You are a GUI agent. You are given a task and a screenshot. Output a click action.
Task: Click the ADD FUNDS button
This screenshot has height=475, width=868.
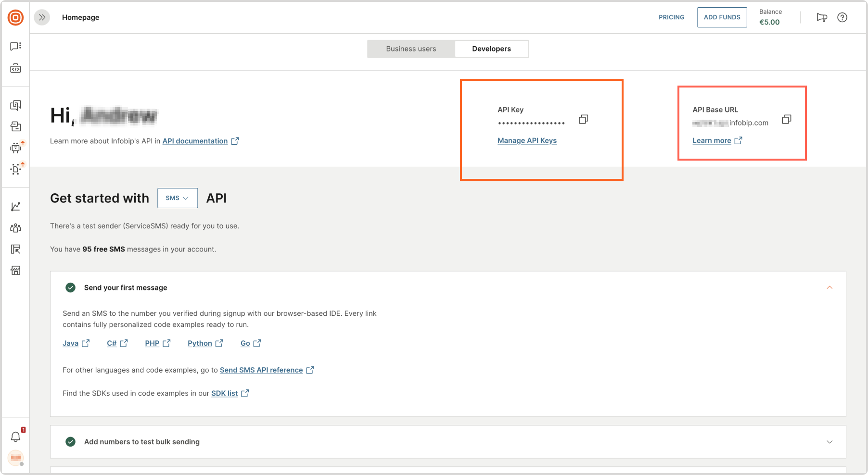(722, 17)
